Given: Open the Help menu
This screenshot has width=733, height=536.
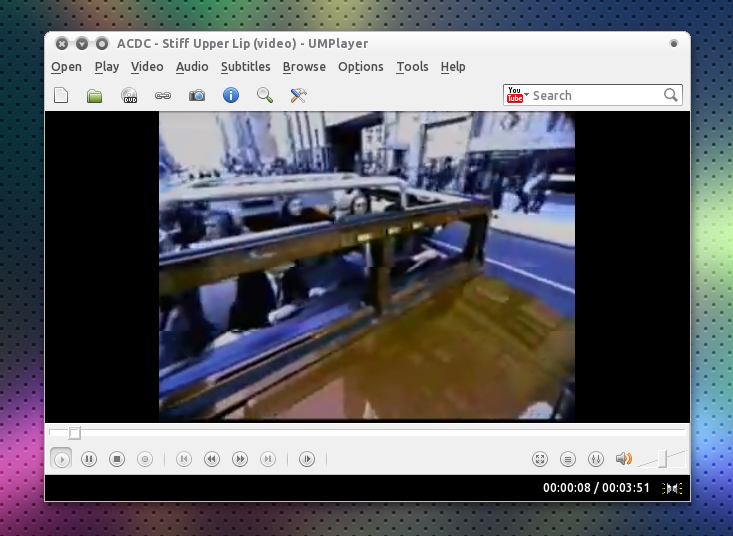Looking at the screenshot, I should click(x=453, y=67).
